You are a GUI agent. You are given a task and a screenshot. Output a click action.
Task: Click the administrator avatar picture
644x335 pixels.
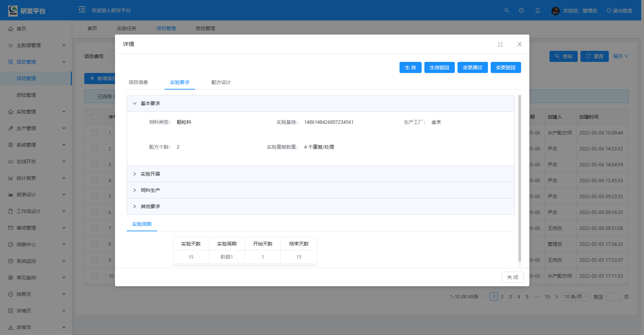coord(556,11)
